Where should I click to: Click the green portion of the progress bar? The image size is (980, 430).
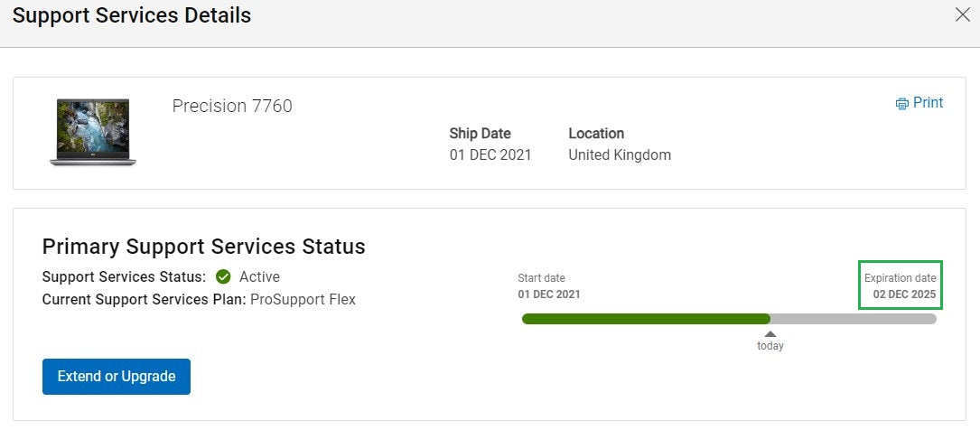[x=645, y=318]
